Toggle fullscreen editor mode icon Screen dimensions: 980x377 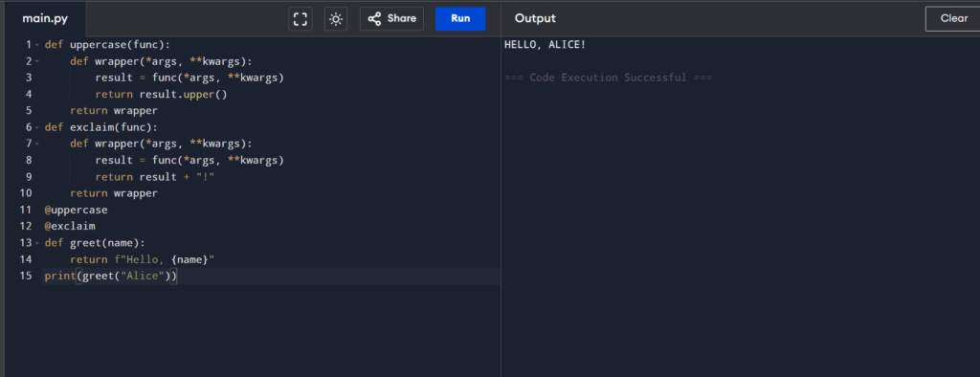pos(300,19)
